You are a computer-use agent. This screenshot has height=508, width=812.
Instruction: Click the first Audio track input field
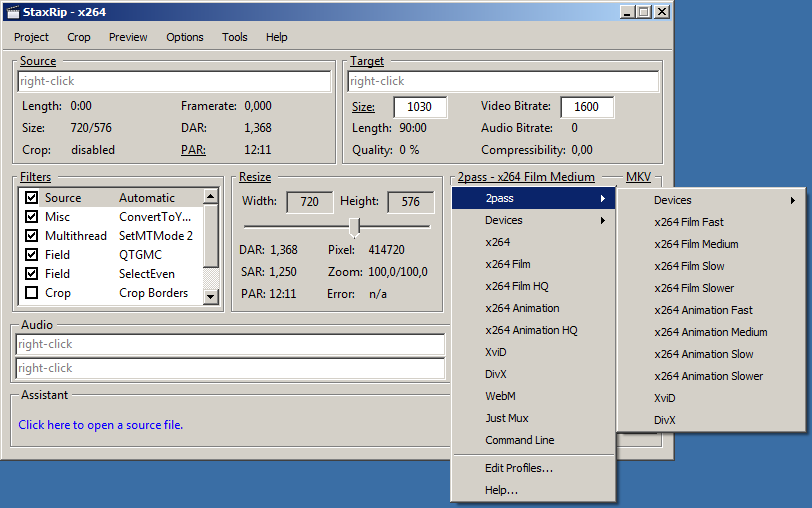[x=230, y=344]
